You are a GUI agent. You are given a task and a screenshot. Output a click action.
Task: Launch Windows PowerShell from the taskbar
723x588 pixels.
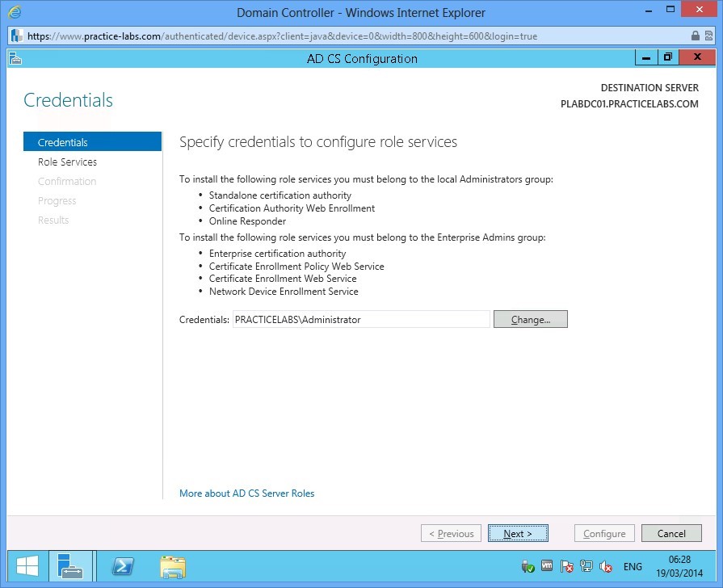click(123, 566)
